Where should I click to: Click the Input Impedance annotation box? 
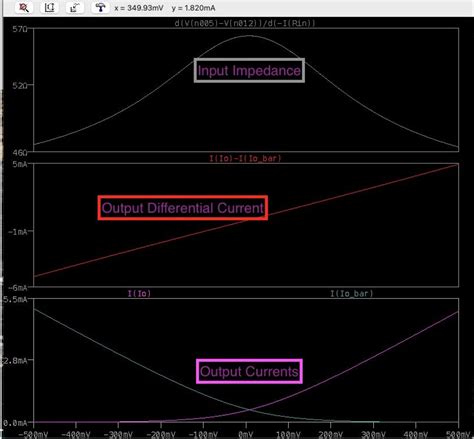coord(249,70)
